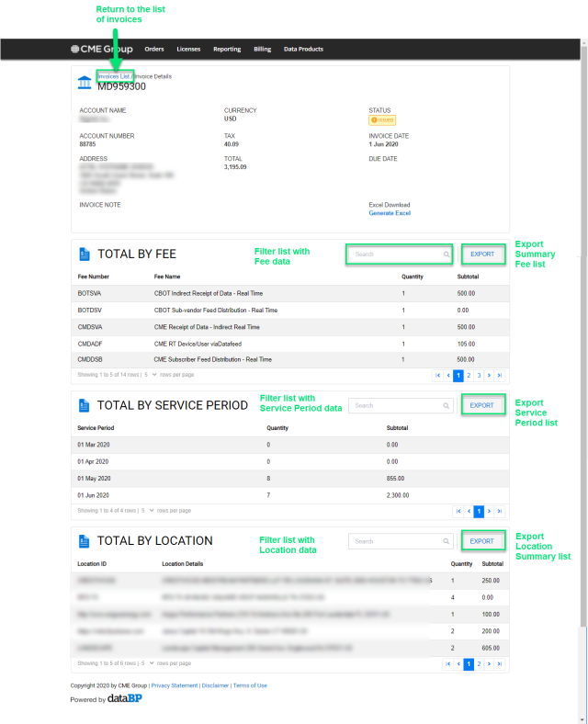Return to Invoices List via breadcrumb
This screenshot has height=724, width=588.
(x=115, y=76)
